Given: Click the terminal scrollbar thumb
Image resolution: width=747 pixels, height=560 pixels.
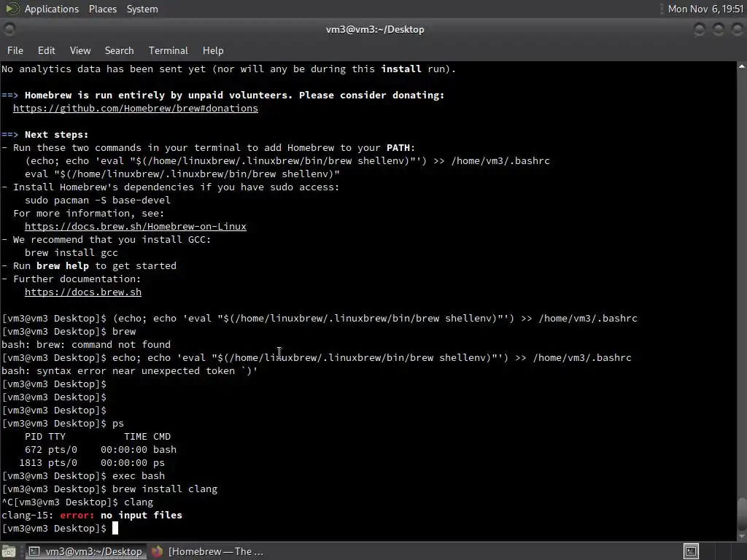Looking at the screenshot, I should (741, 513).
